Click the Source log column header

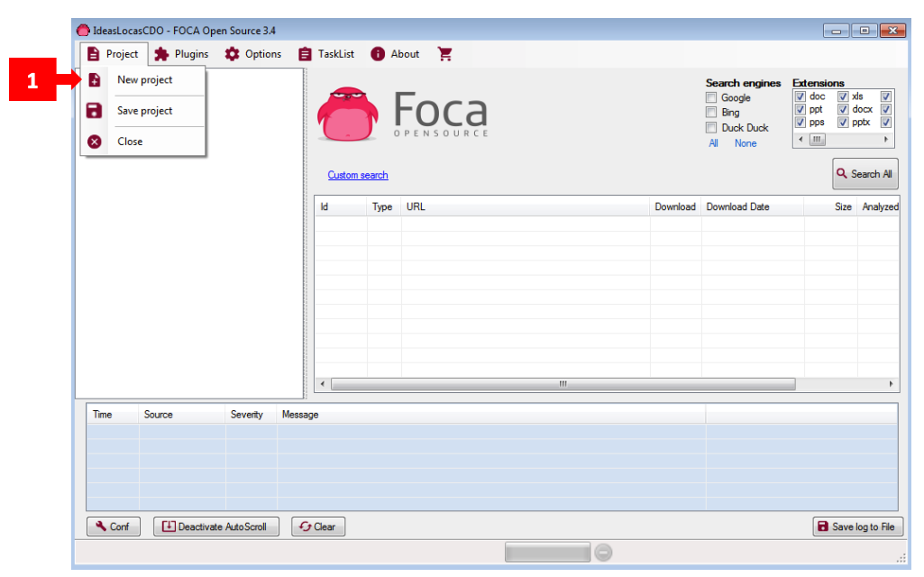[182, 415]
